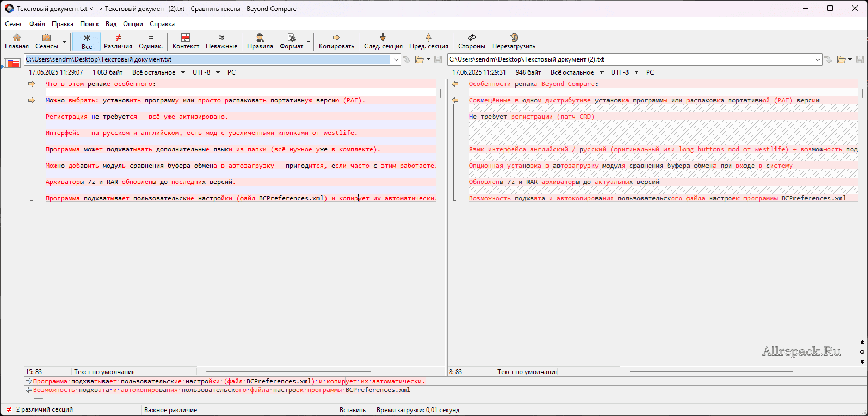Viewport: 868px width, 416px height.
Task: Jump to Пред. секция
Action: pyautogui.click(x=429, y=41)
